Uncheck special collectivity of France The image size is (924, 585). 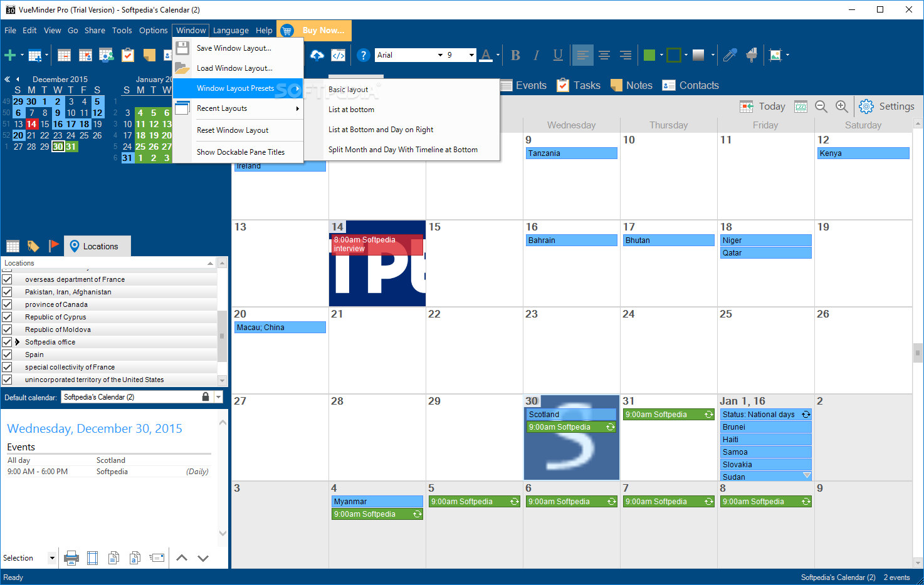[7, 367]
